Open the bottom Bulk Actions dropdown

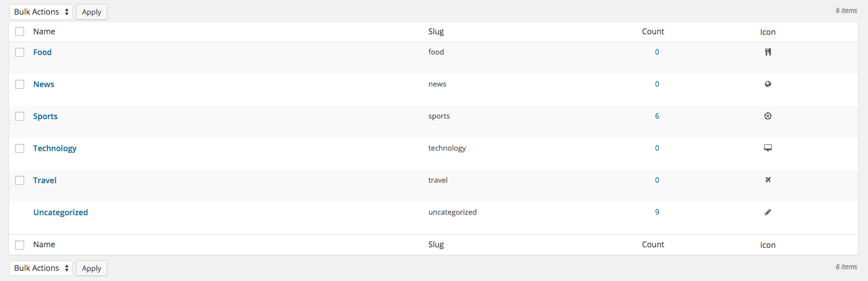click(40, 268)
